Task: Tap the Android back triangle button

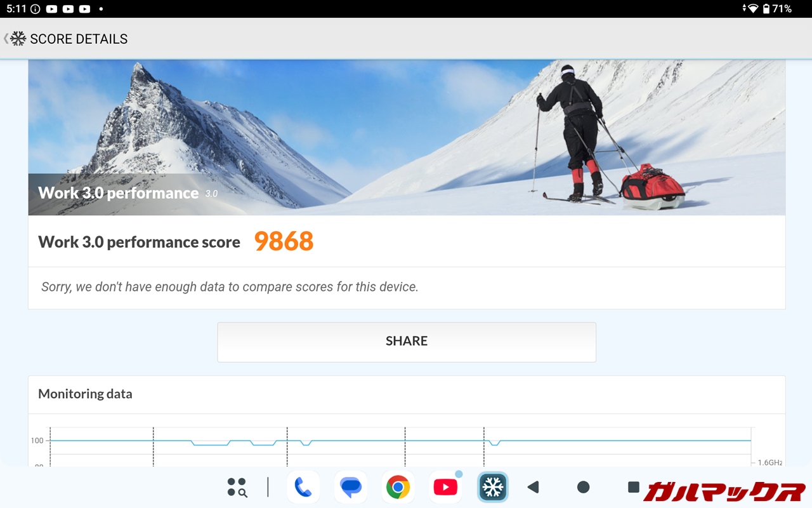Action: [534, 487]
